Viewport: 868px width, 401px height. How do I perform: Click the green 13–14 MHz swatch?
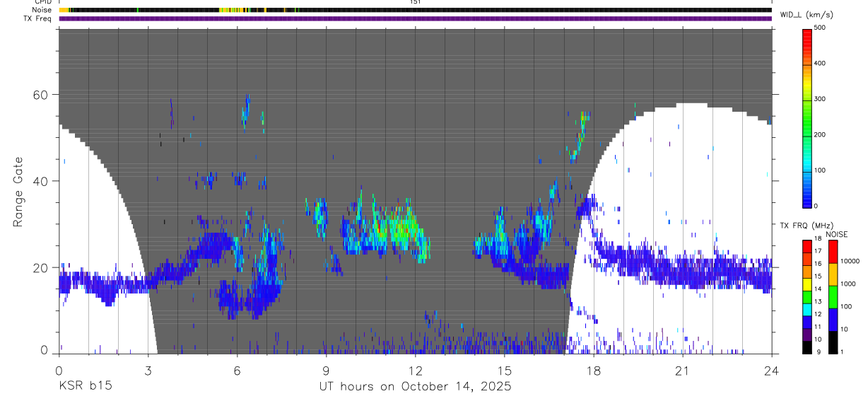(807, 296)
